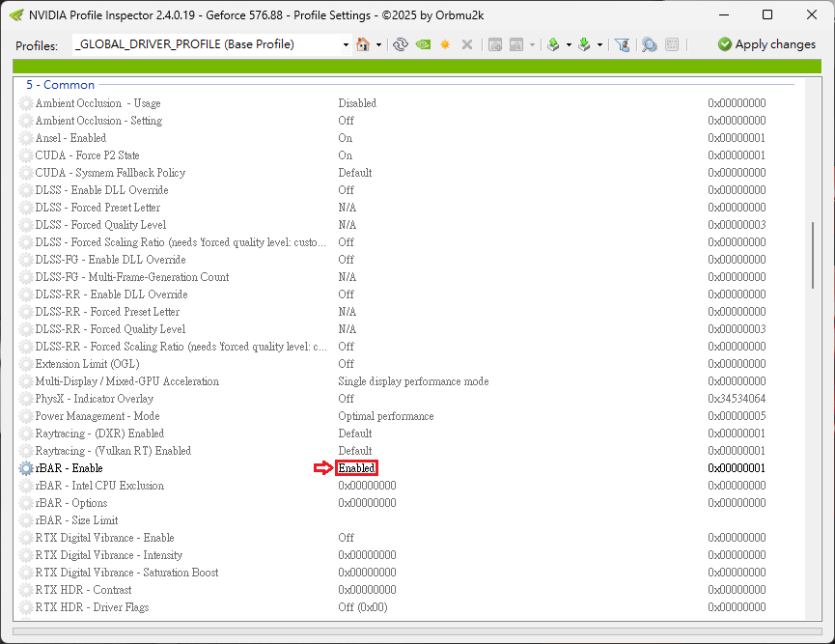Select Ambient Occlusion - Usage setting
The width and height of the screenshot is (835, 644).
point(98,103)
